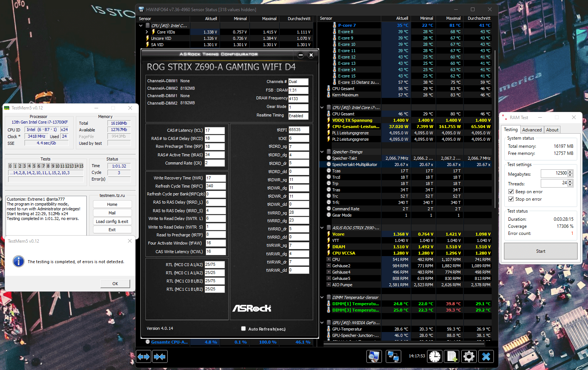Toggle Beep on error checkbox in RAM Test
This screenshot has width=588, height=370.
pos(511,192)
